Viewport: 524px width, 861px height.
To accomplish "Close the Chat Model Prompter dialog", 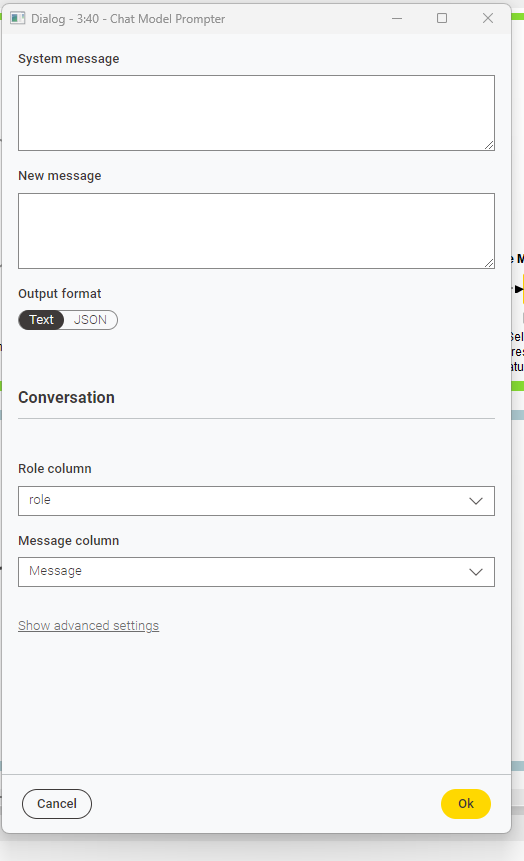I will (488, 19).
